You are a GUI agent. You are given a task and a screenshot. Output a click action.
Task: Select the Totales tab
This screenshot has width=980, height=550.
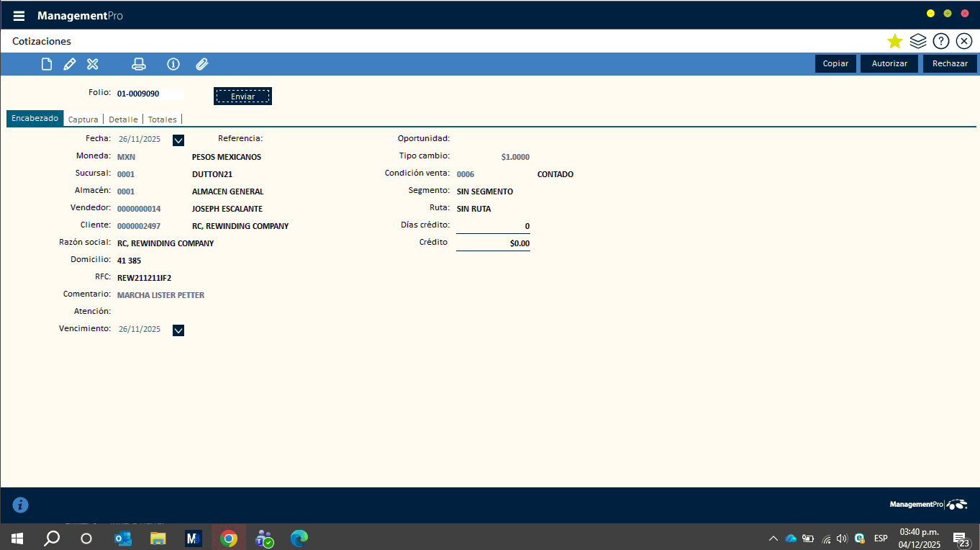162,120
